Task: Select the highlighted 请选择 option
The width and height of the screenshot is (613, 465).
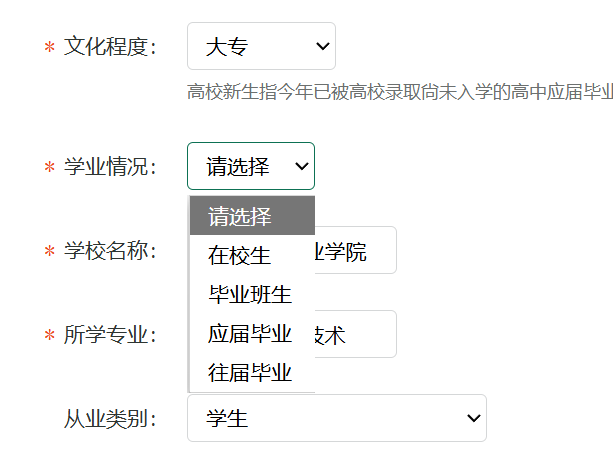Action: [x=252, y=216]
